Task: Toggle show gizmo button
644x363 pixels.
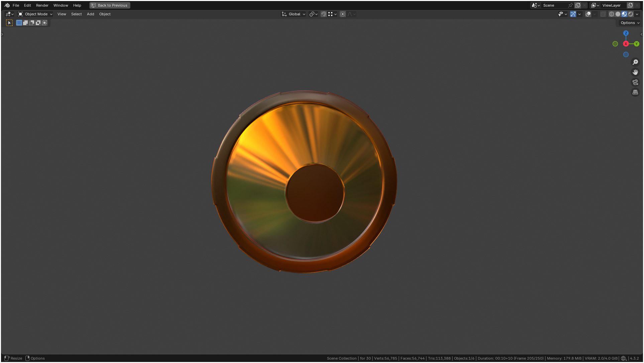Action: [573, 14]
